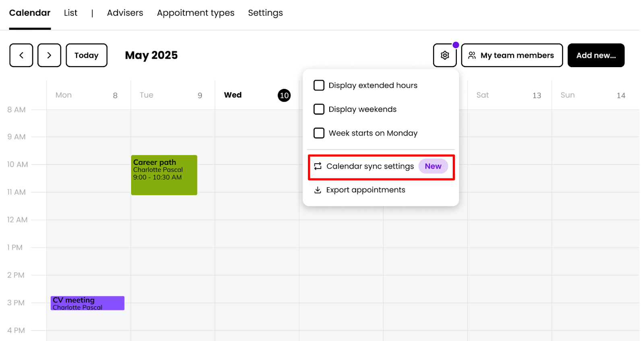644x341 pixels.
Task: Select Export appointments menu entry
Action: 365,190
